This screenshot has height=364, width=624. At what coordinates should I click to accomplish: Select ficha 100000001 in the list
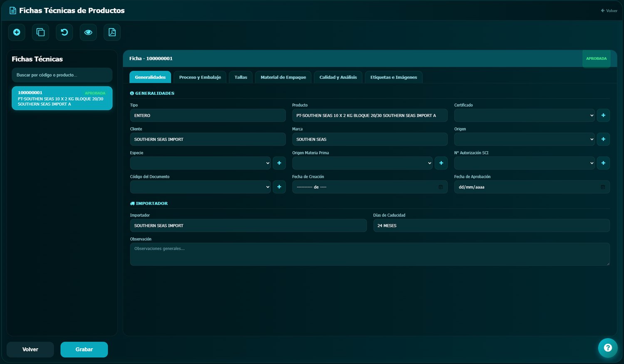pos(62,98)
